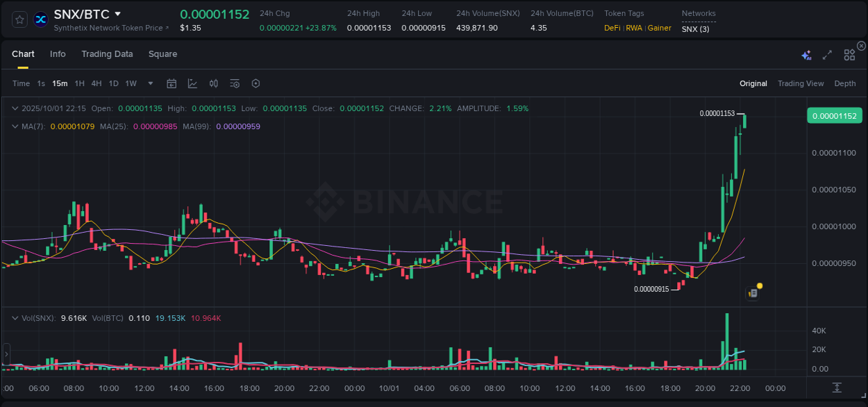Collapse the moving averages legend chevron
This screenshot has height=407, width=868.
pyautogui.click(x=15, y=126)
